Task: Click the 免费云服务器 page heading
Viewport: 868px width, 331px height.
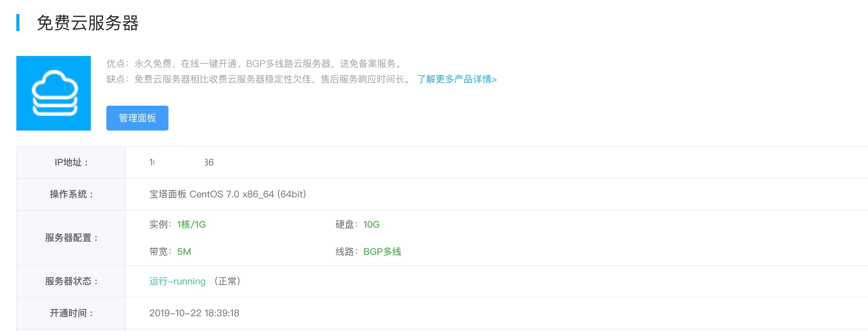Action: pos(88,23)
